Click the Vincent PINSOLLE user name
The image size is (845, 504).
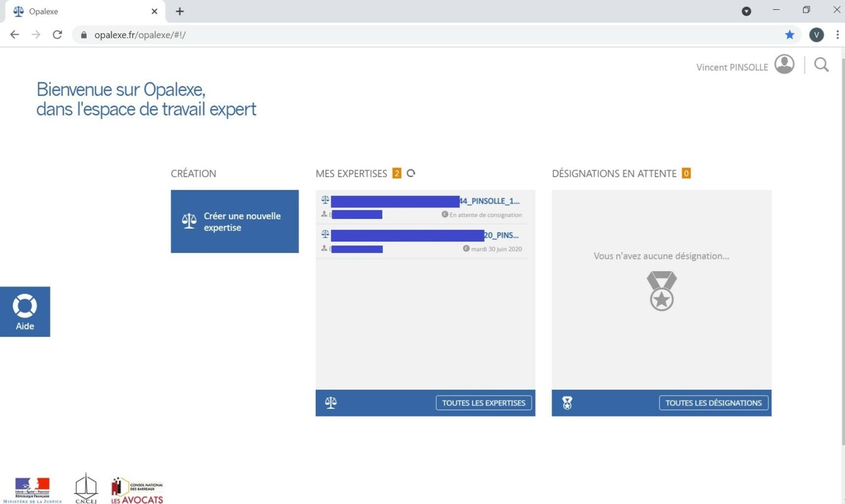click(x=732, y=67)
